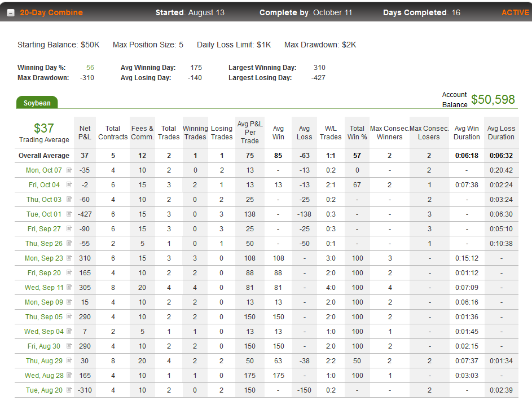Open the Thu, Sep 26 trading day
Viewport: 532px width, 405px height.
tap(44, 244)
